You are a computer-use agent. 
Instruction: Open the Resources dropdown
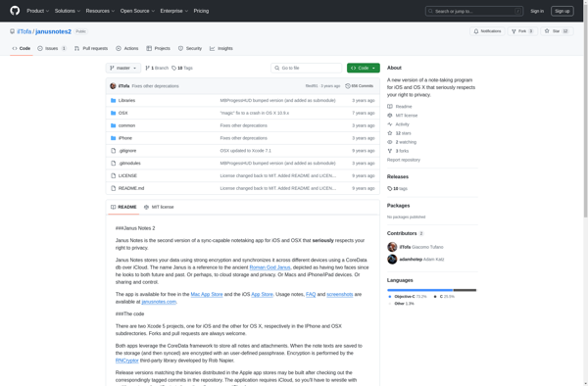click(x=100, y=11)
